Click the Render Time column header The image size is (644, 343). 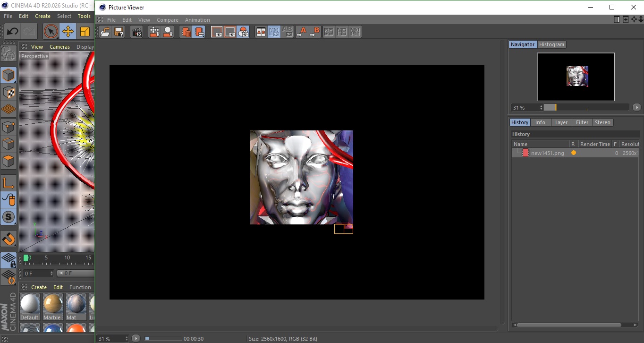point(594,144)
